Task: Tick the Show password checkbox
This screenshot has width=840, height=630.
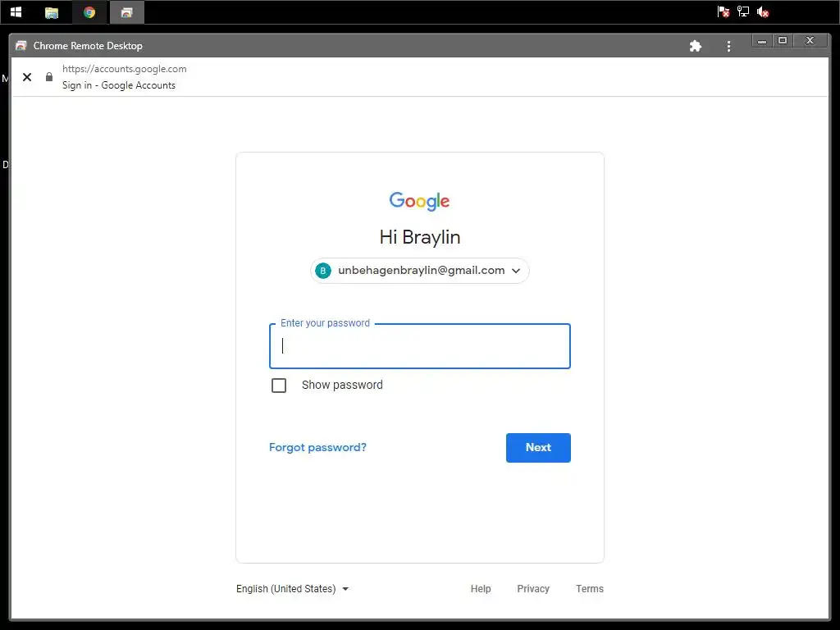Action: [279, 386]
